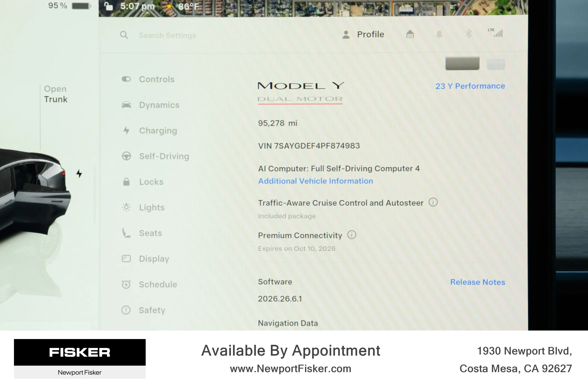This screenshot has height=392, width=588.
Task: Click the magnifying glass search icon
Action: tap(124, 35)
